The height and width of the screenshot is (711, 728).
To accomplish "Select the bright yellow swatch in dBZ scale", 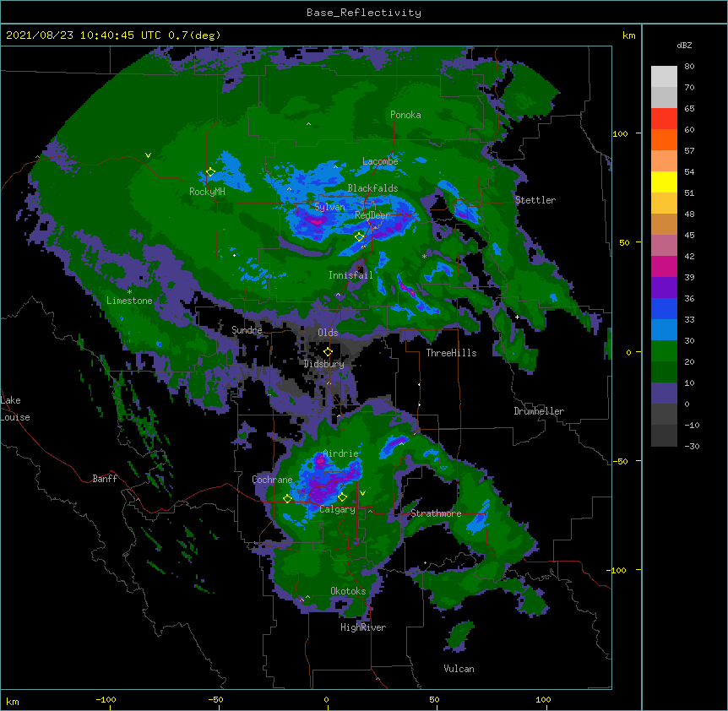I will click(664, 182).
